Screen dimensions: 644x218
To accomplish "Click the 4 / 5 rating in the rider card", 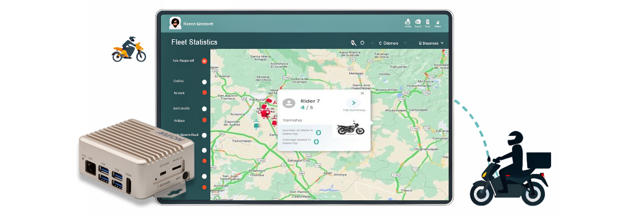I will [x=306, y=107].
